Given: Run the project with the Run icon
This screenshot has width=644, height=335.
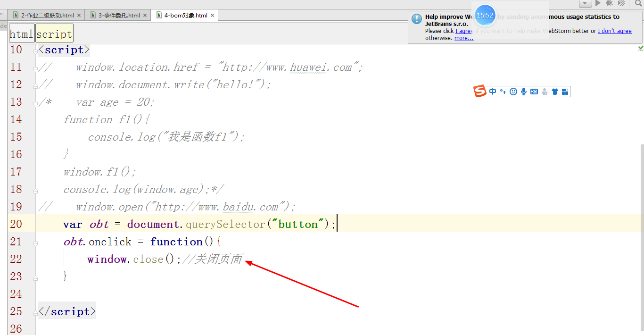Looking at the screenshot, I should pos(598,3).
